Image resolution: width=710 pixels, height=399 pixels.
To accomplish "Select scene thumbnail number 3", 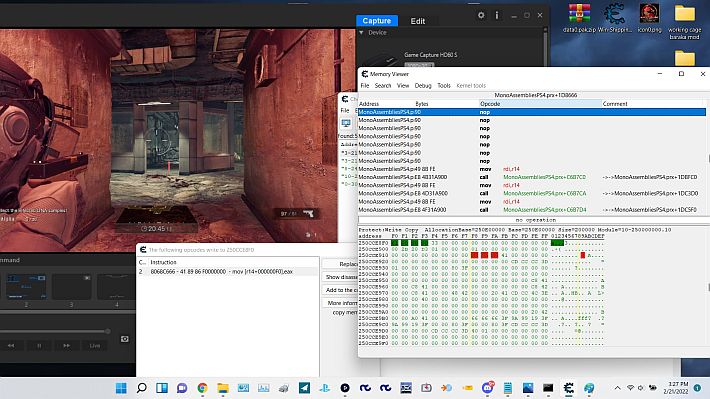I will point(72,286).
